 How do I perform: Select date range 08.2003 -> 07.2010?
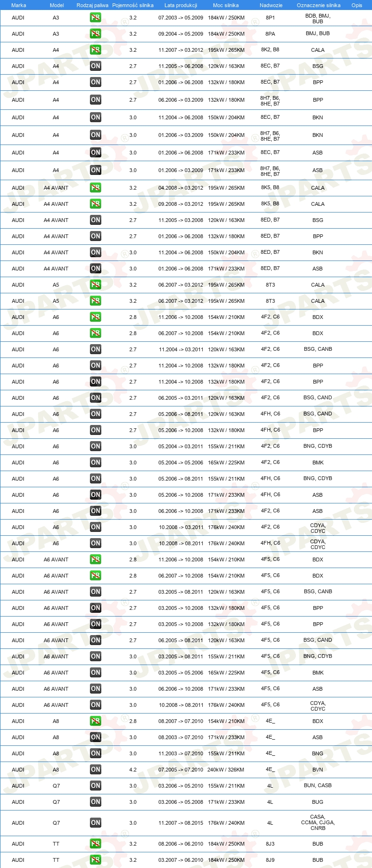181,737
